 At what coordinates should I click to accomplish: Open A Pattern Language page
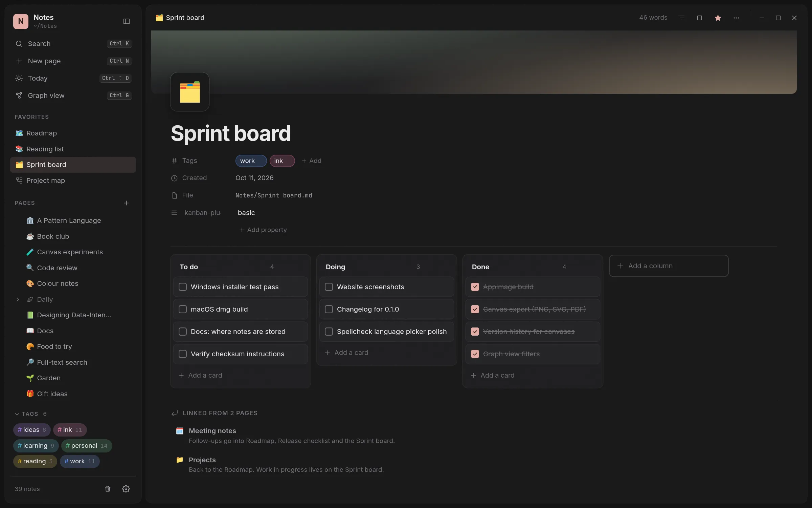point(73,220)
